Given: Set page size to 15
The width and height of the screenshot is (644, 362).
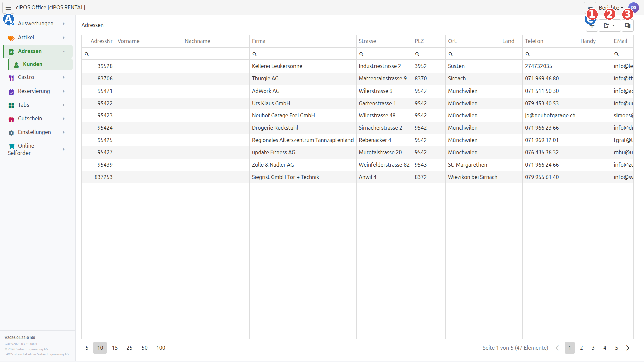Looking at the screenshot, I should tap(115, 348).
